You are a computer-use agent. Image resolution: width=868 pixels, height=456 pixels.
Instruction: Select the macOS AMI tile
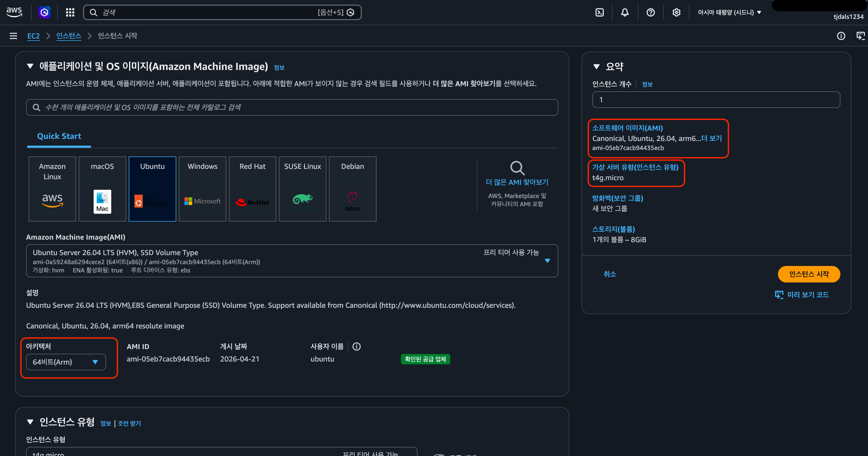(102, 189)
